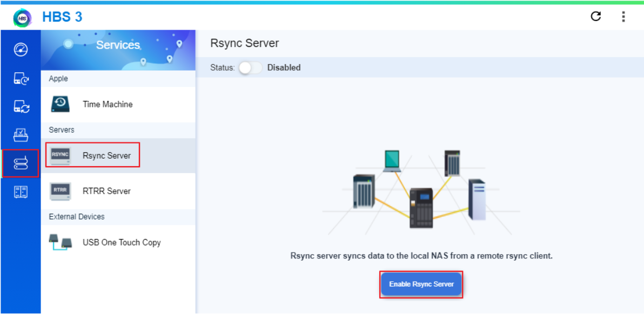Select the Services sidebar icon
This screenshot has height=314, width=644.
click(20, 163)
